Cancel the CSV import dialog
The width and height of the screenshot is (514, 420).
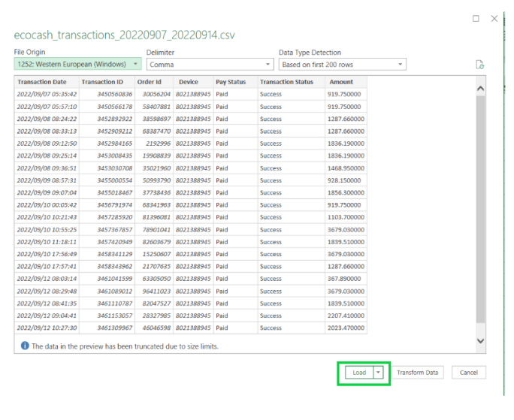coord(468,373)
